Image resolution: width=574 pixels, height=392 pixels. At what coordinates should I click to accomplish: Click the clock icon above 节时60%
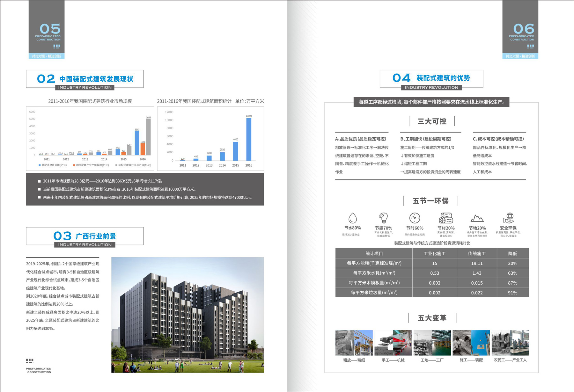point(415,218)
